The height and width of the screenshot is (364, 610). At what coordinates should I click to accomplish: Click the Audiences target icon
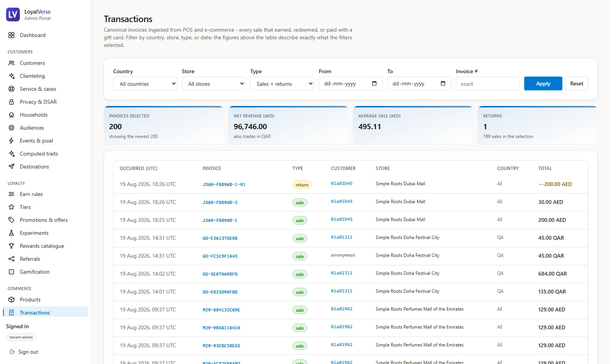11,128
